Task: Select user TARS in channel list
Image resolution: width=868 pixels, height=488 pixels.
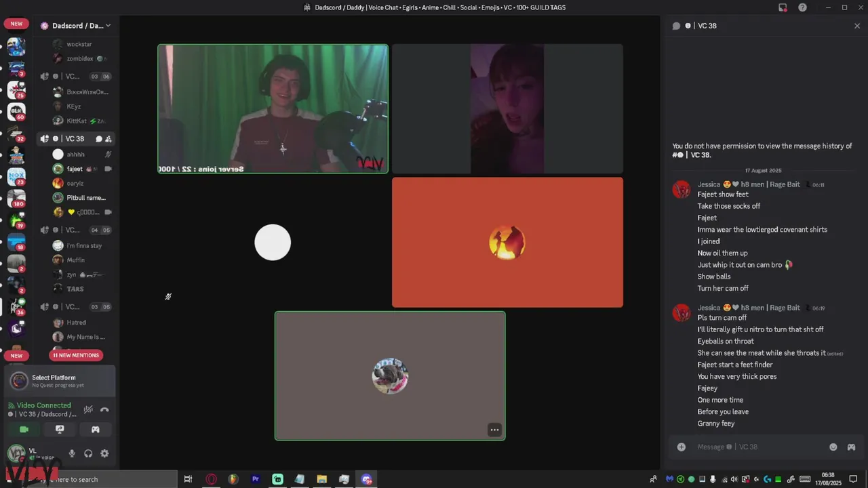Action: [x=81, y=289]
